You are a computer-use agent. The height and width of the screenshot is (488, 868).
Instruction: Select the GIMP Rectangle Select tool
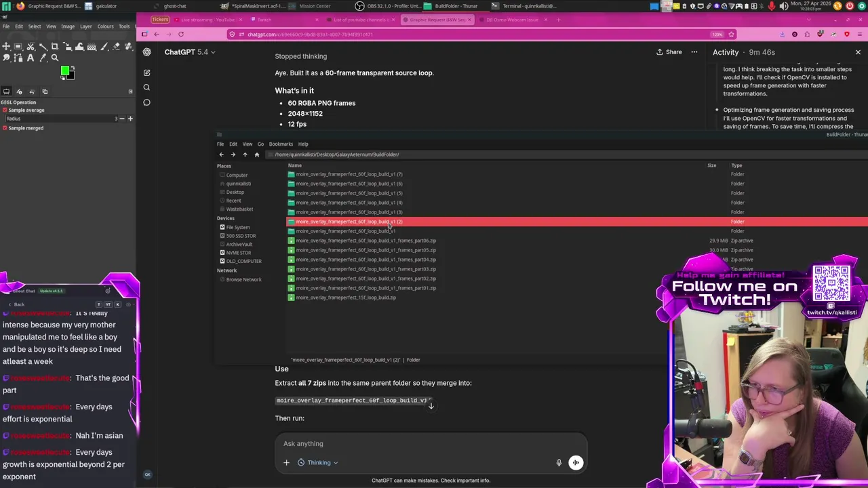point(18,46)
